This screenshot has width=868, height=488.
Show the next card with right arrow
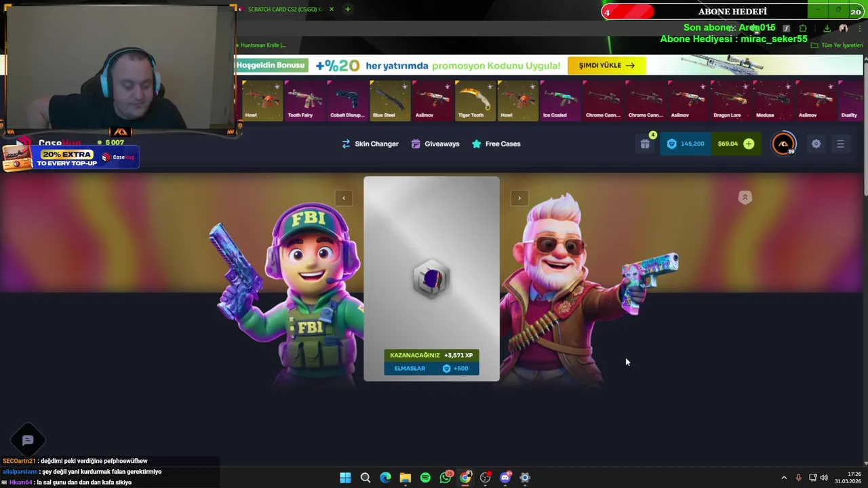tap(519, 198)
